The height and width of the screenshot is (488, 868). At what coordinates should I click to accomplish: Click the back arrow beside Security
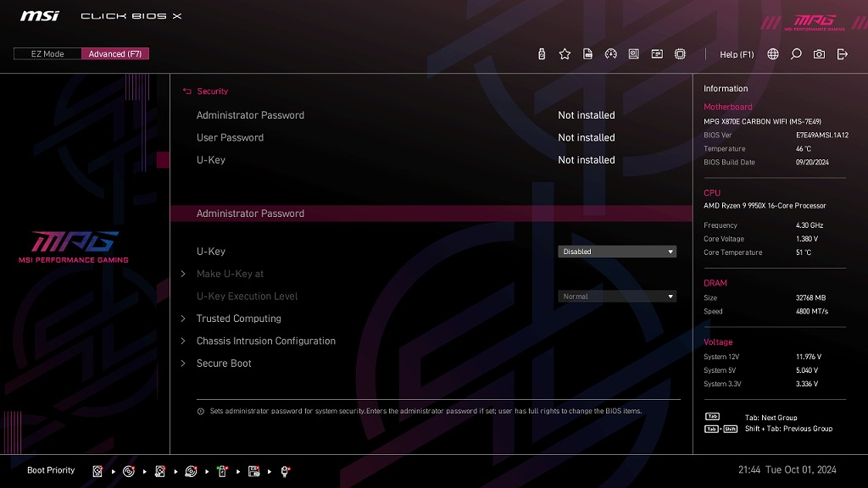(x=187, y=91)
